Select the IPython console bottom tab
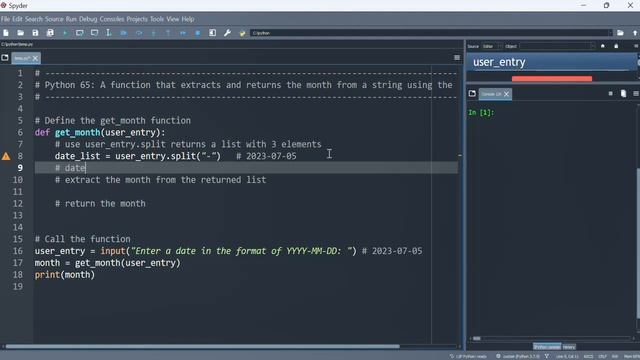The width and height of the screenshot is (640, 360). tap(547, 347)
